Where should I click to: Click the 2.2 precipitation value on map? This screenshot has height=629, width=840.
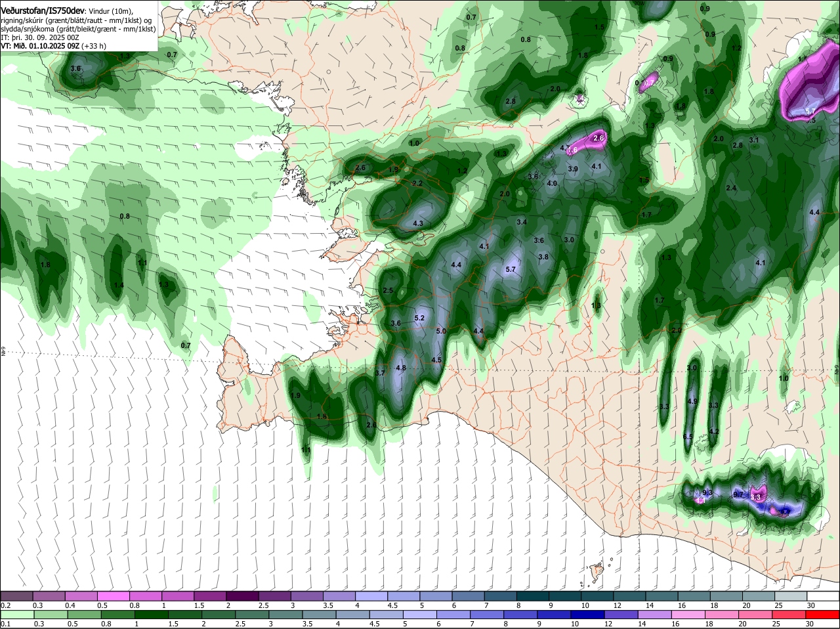[x=417, y=183]
